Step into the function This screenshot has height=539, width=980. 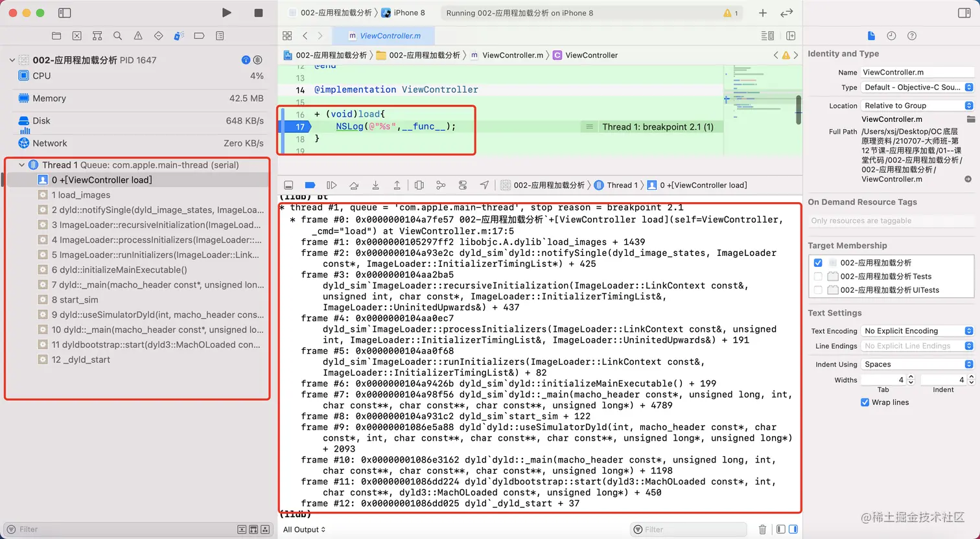375,185
